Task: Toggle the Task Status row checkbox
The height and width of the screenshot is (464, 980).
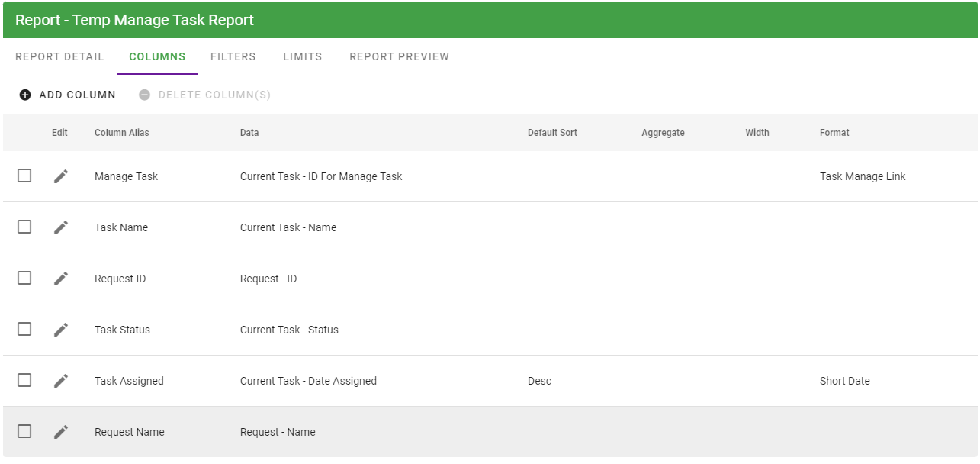Action: tap(24, 329)
